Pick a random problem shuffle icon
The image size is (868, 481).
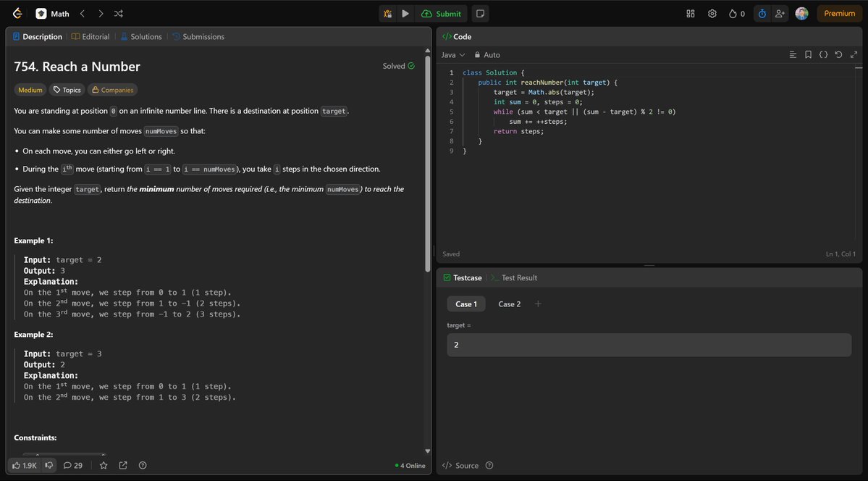click(119, 13)
